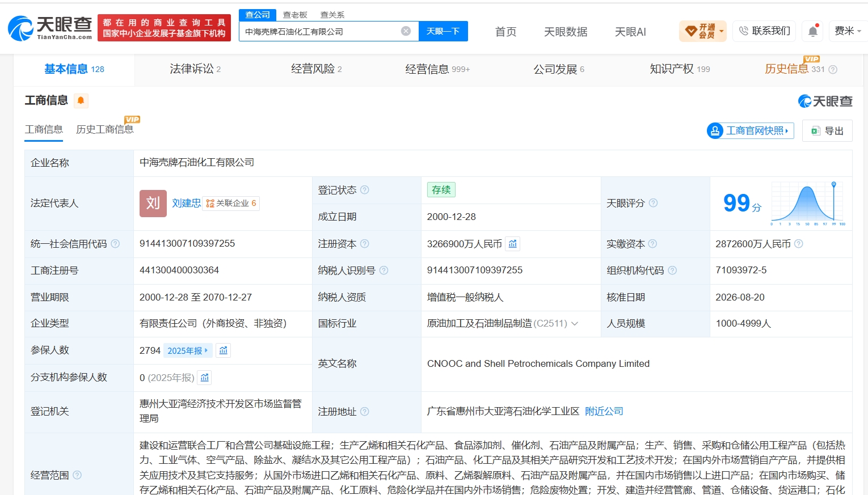Open the help icon beside 统一社会信用代码

(x=115, y=244)
